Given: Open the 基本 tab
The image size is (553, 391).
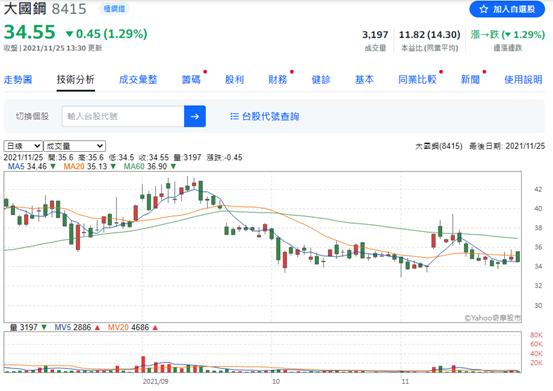Looking at the screenshot, I should pyautogui.click(x=364, y=79).
